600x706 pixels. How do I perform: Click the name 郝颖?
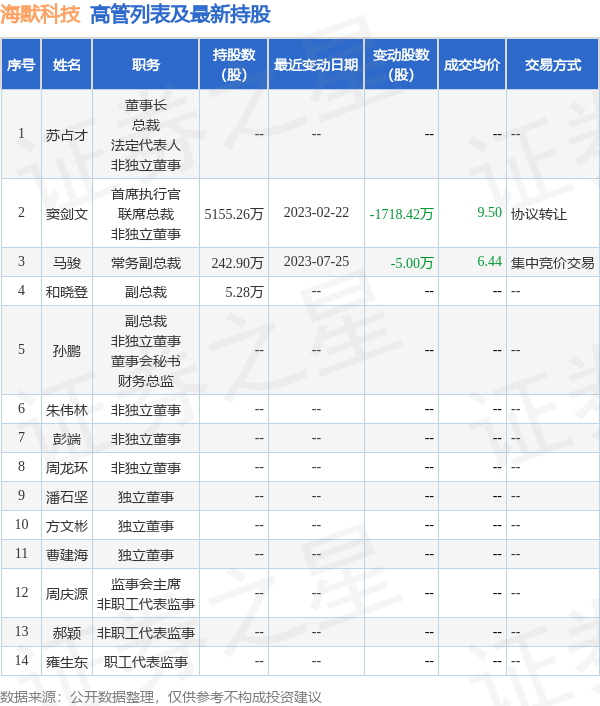(67, 633)
